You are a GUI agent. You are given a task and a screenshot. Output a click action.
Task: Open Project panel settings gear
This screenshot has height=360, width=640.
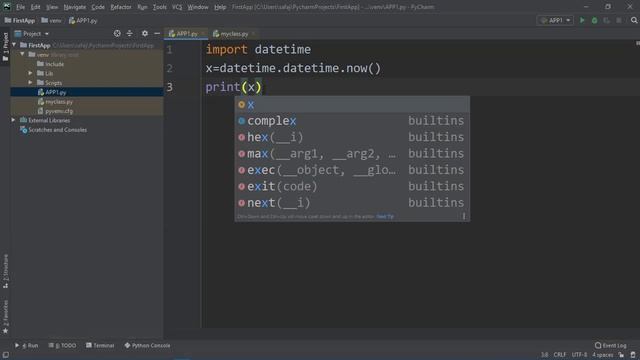[144, 33]
